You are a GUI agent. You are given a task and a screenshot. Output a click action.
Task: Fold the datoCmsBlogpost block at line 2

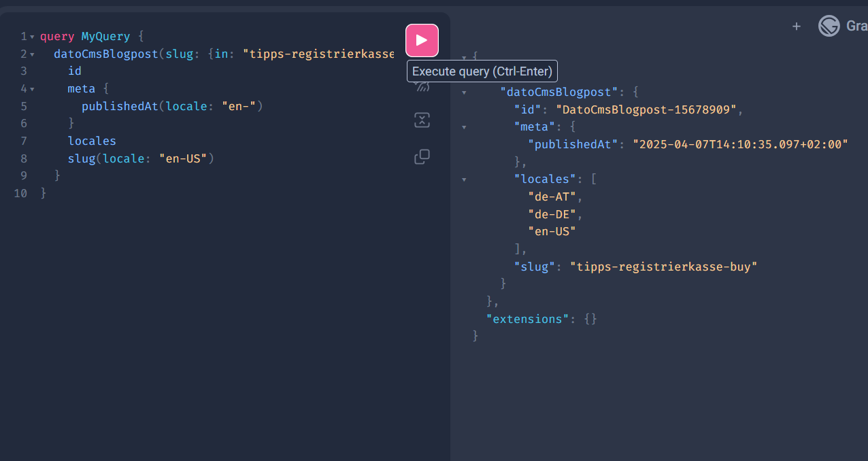(x=32, y=54)
